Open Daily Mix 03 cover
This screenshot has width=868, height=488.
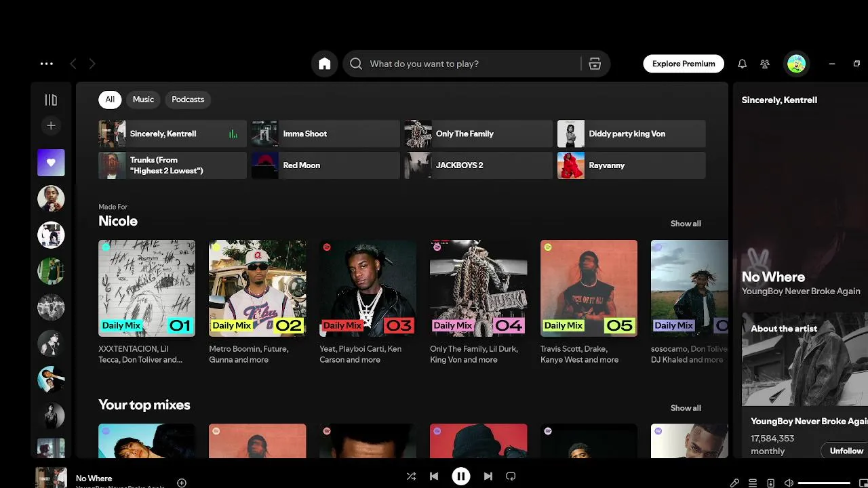(368, 288)
